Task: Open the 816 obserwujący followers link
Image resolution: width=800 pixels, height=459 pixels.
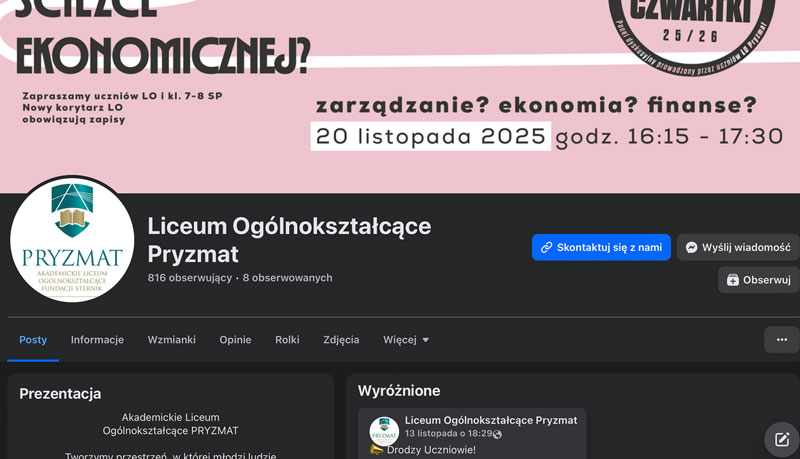Action: coord(189,278)
